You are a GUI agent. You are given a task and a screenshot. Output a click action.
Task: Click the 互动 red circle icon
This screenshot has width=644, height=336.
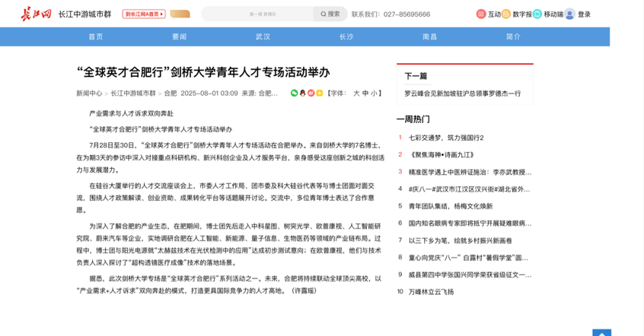tap(481, 14)
